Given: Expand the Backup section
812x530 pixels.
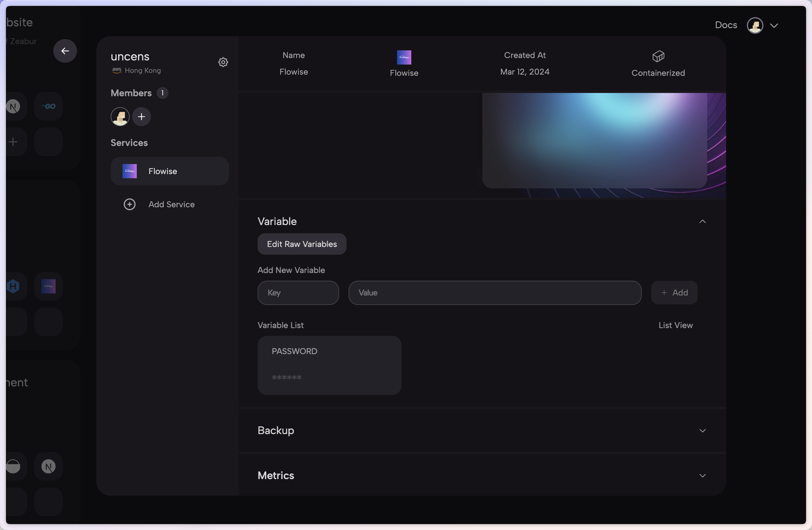Looking at the screenshot, I should (702, 431).
